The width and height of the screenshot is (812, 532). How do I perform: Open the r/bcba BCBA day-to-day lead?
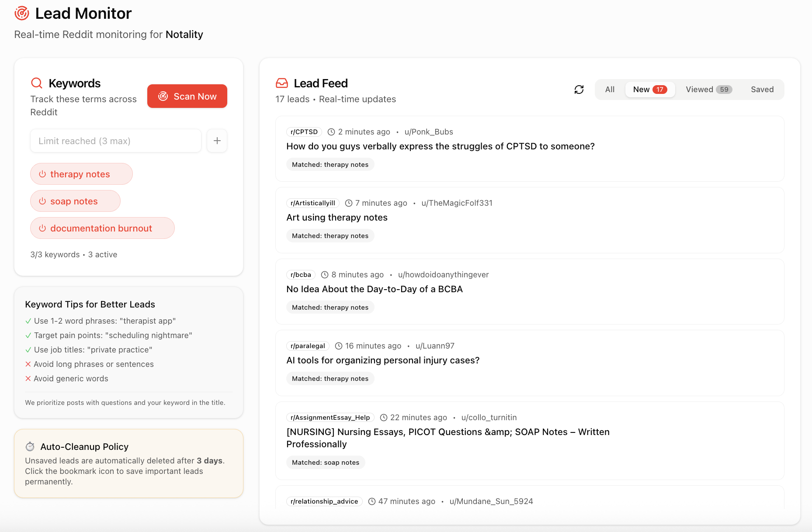[375, 289]
